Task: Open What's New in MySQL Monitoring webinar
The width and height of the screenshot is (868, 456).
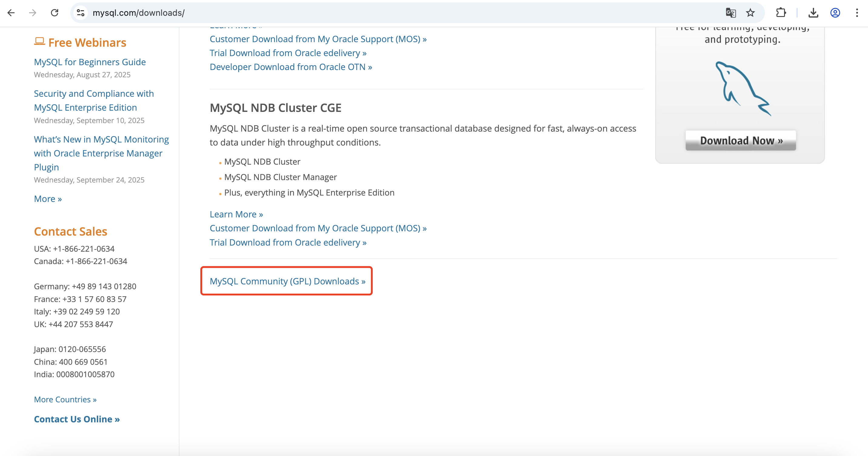Action: click(102, 153)
